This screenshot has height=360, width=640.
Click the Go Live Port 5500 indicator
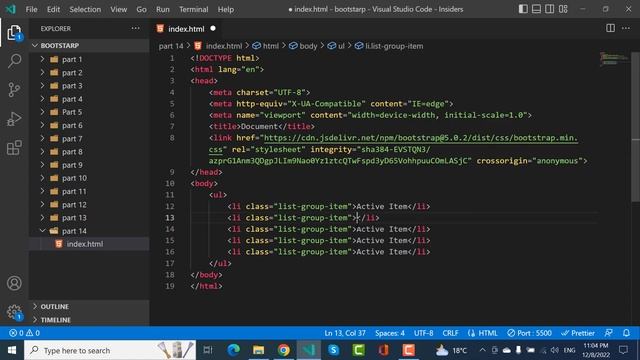(529, 333)
